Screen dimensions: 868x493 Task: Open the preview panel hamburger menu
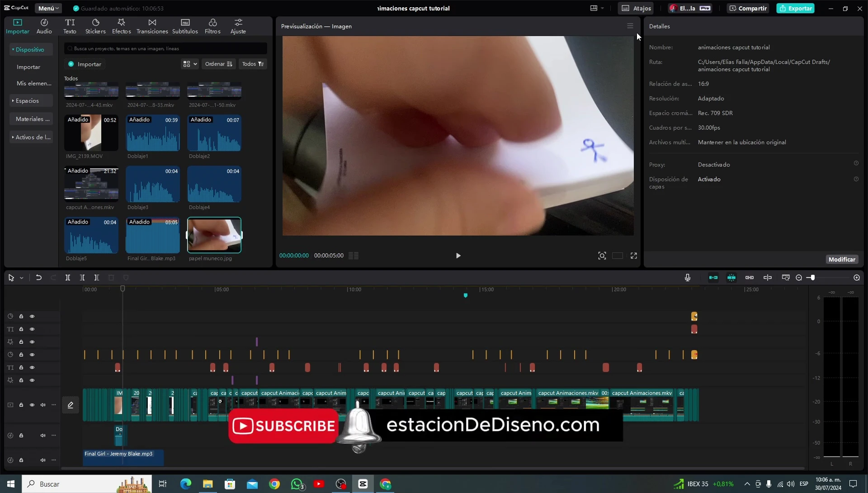point(630,26)
